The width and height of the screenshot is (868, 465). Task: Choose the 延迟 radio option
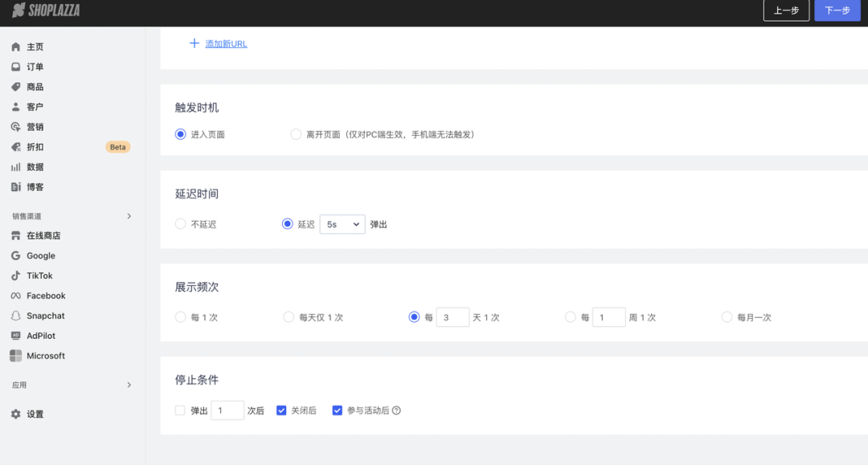point(287,224)
